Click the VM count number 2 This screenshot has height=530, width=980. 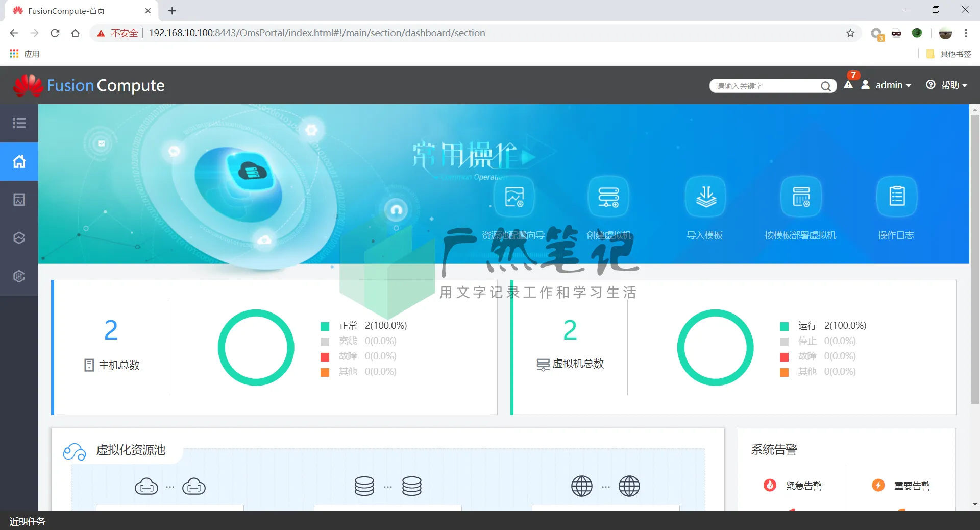click(x=570, y=330)
